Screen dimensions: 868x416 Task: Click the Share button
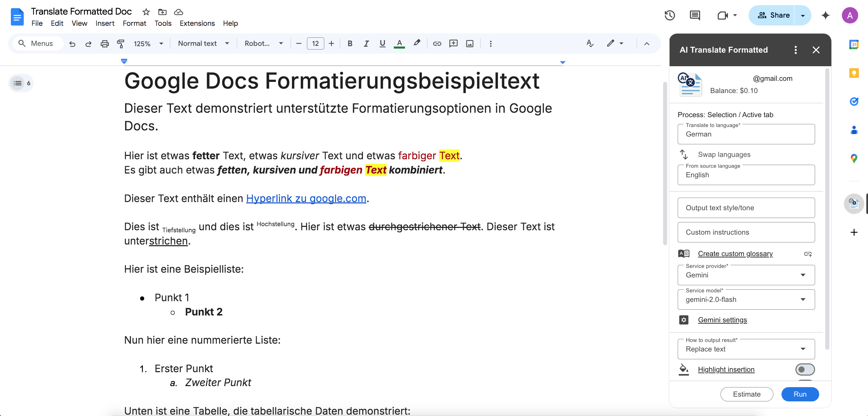tap(772, 15)
